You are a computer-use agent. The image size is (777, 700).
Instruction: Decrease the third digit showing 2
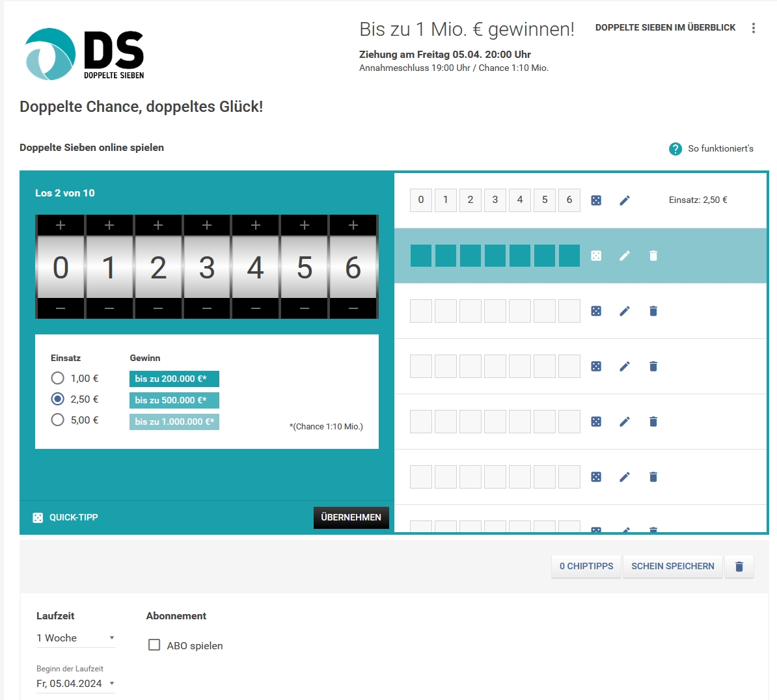coord(158,308)
